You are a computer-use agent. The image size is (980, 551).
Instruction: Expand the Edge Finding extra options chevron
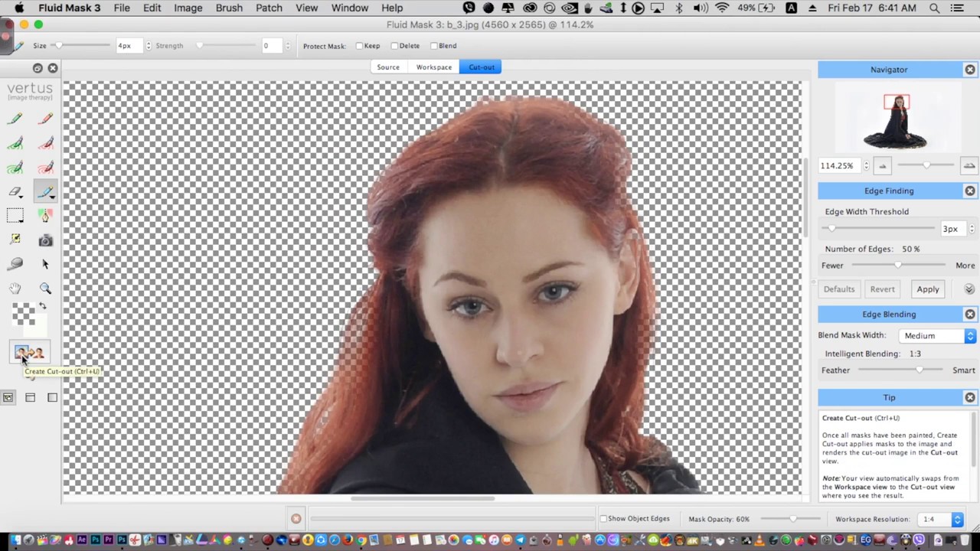pos(969,289)
